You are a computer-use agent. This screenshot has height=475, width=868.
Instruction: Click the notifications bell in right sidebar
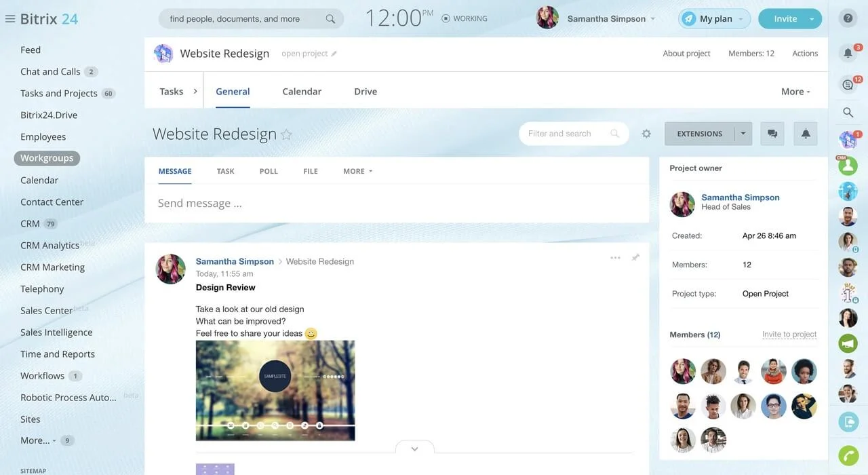(848, 53)
